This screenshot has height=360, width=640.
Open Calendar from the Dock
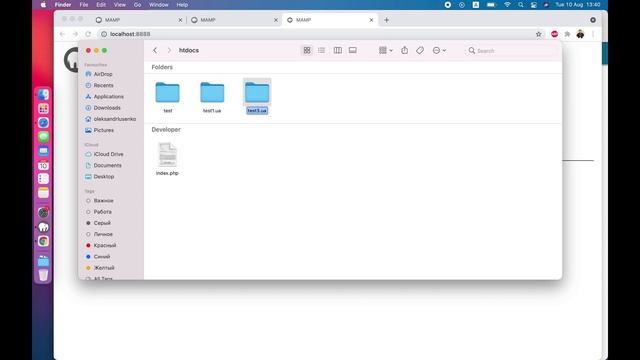click(43, 165)
